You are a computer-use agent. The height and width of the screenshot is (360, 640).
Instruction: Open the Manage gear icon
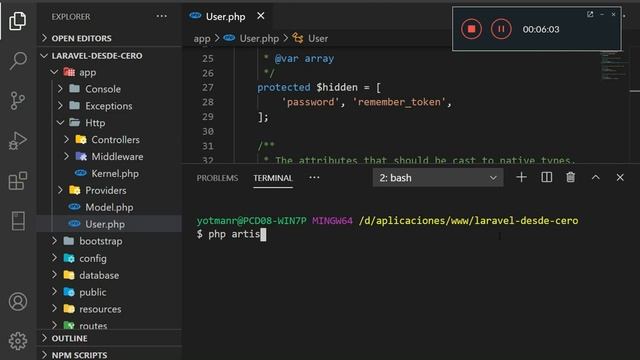(x=18, y=341)
